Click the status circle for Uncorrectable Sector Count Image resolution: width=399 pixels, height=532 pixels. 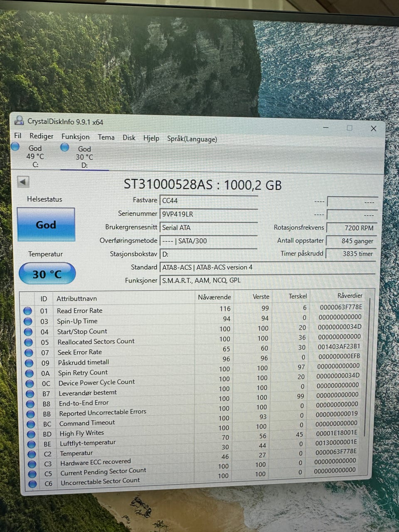[33, 484]
